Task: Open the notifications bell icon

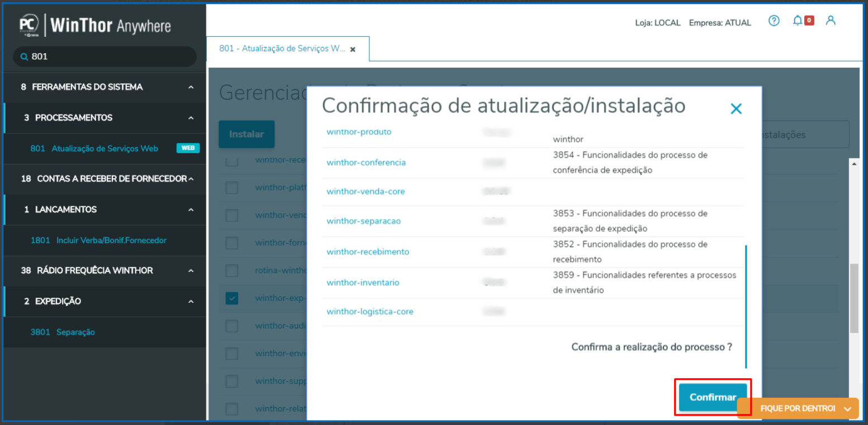Action: click(798, 21)
